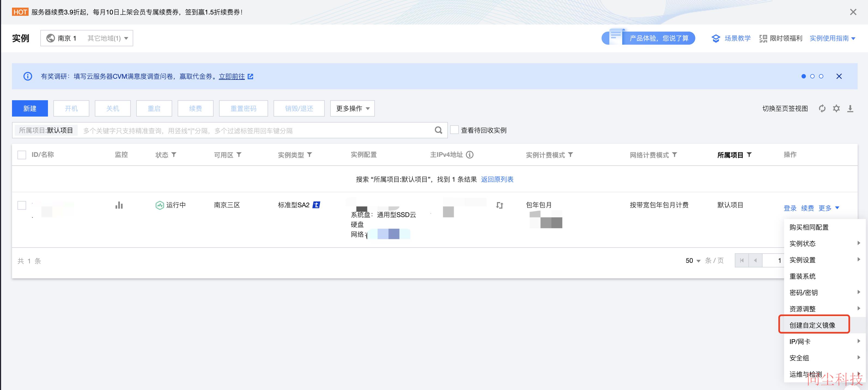Click the page number input field
Image resolution: width=868 pixels, height=390 pixels.
click(774, 260)
